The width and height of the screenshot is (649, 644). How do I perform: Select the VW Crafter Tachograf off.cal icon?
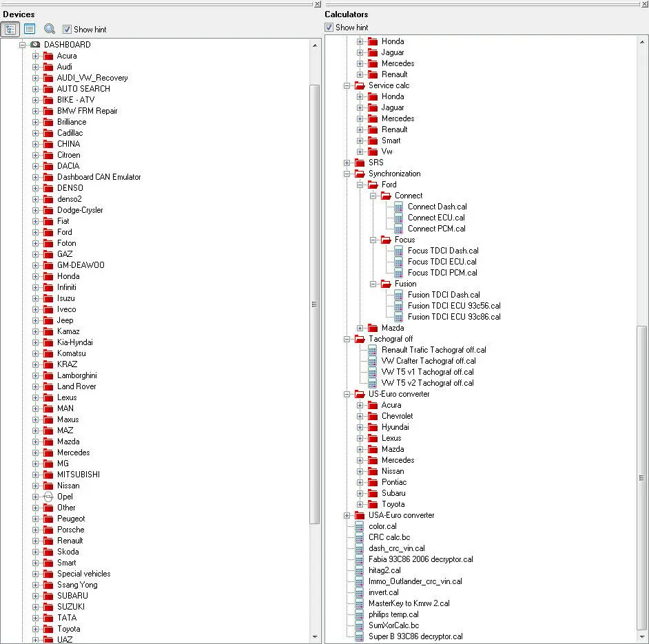(373, 361)
